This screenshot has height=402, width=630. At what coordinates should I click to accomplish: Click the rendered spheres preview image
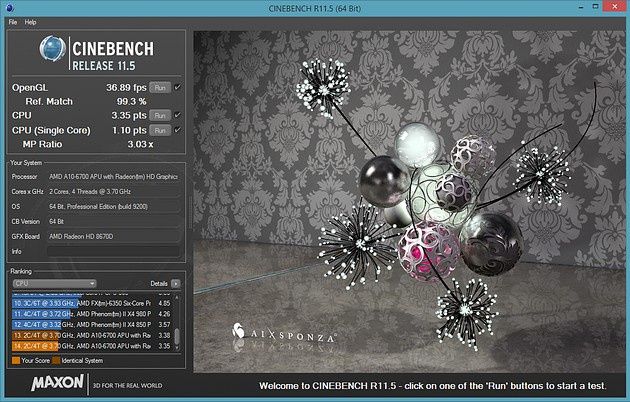pyautogui.click(x=409, y=202)
